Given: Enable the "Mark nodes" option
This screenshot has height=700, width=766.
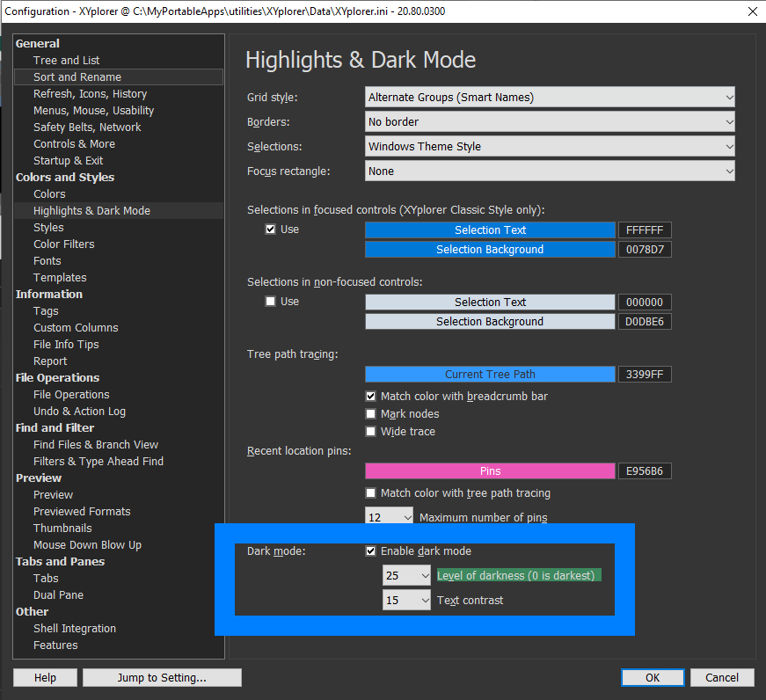Looking at the screenshot, I should 371,413.
